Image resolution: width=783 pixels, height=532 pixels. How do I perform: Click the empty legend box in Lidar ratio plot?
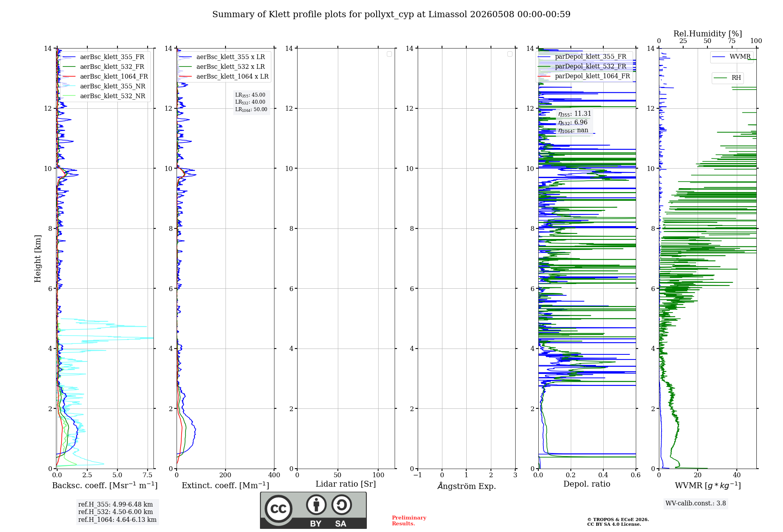pos(389,54)
